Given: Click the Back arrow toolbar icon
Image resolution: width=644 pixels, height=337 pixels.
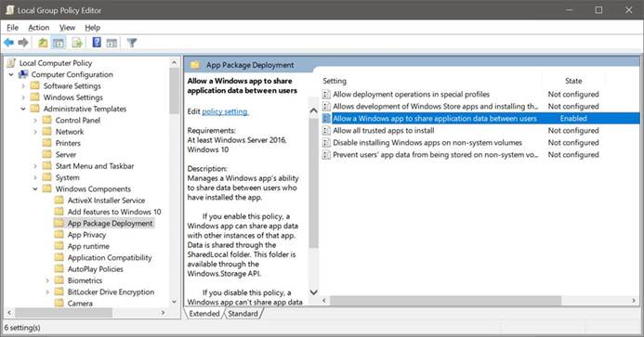Looking at the screenshot, I should pyautogui.click(x=9, y=43).
